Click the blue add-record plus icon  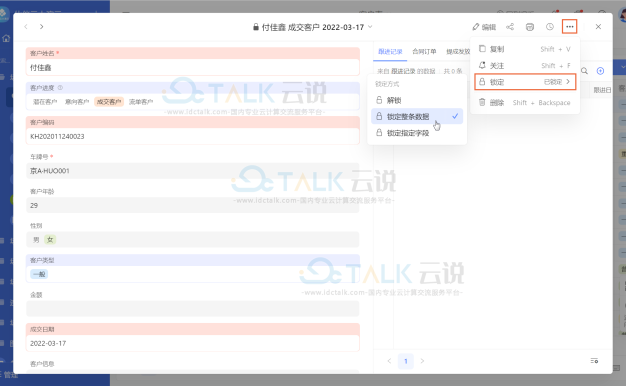[600, 71]
